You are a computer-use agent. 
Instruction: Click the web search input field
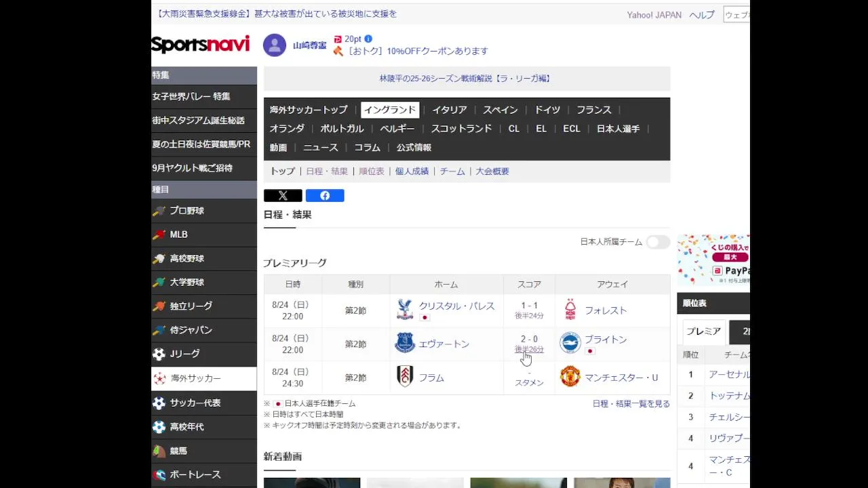[x=736, y=15]
